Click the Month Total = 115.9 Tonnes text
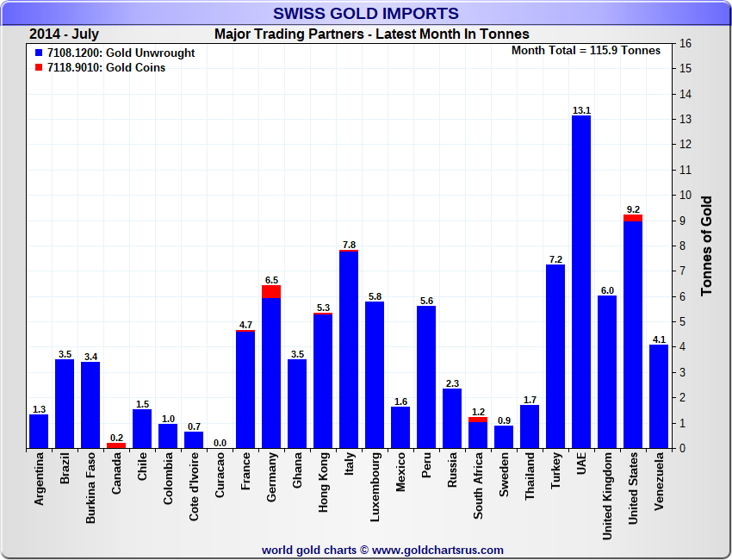 [x=586, y=51]
